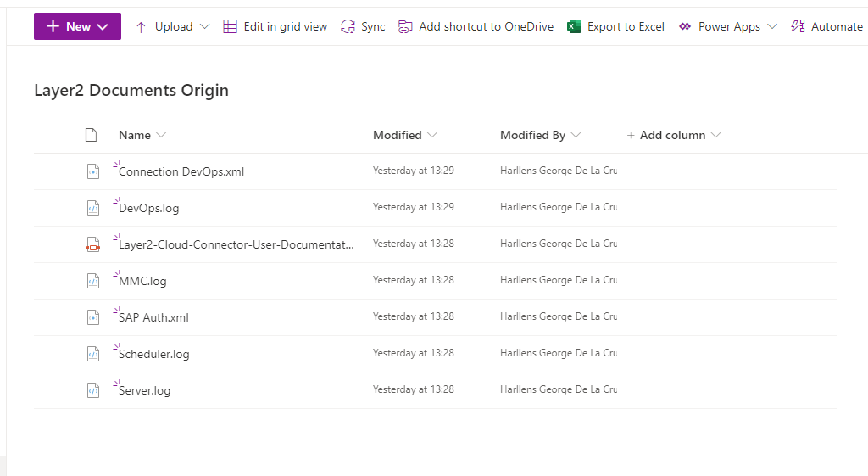Click the Power Apps icon
This screenshot has height=476, width=868.
[x=684, y=26]
